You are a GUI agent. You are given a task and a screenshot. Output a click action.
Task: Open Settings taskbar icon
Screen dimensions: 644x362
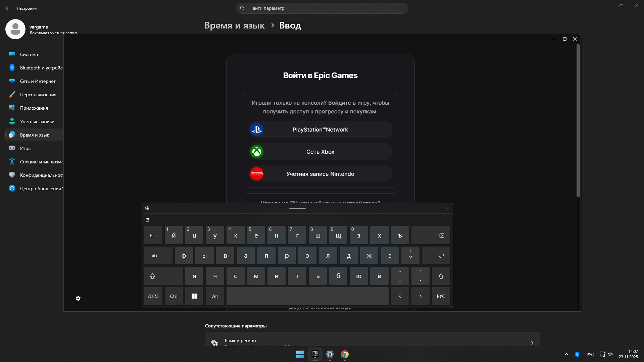click(330, 354)
